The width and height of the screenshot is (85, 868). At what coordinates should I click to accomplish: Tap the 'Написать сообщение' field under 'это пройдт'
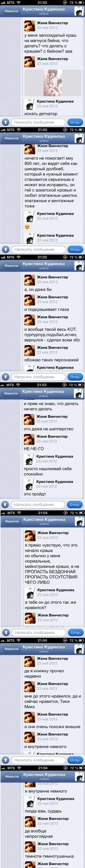(x=38, y=504)
